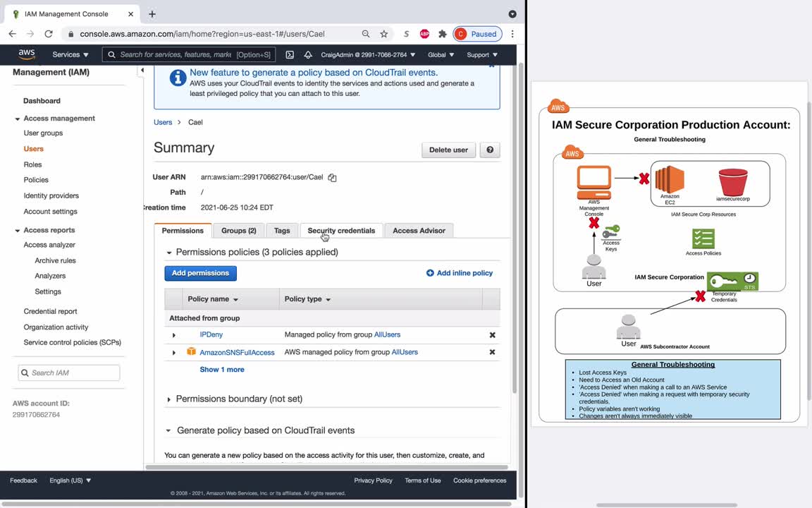This screenshot has width=812, height=508.
Task: Open a new browser tab with the plus icon
Action: [152, 14]
